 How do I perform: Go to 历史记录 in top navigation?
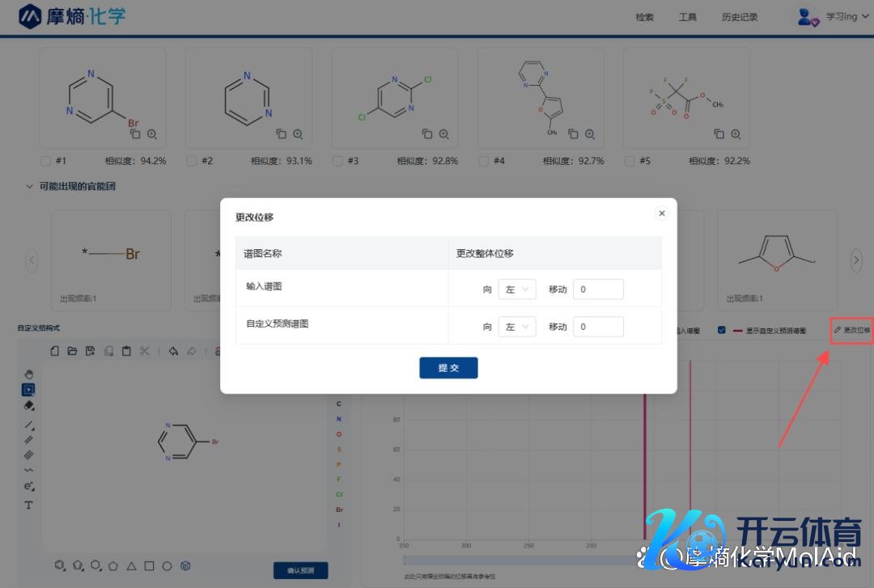[740, 17]
